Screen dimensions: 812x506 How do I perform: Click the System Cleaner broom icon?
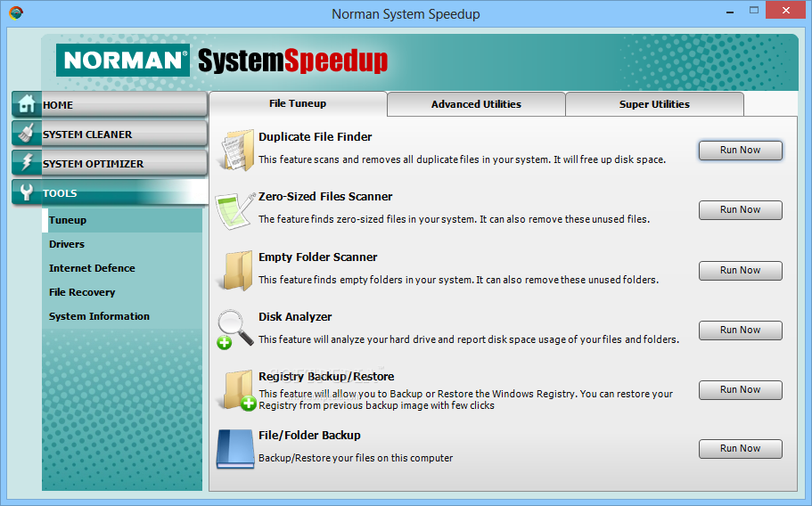26,133
